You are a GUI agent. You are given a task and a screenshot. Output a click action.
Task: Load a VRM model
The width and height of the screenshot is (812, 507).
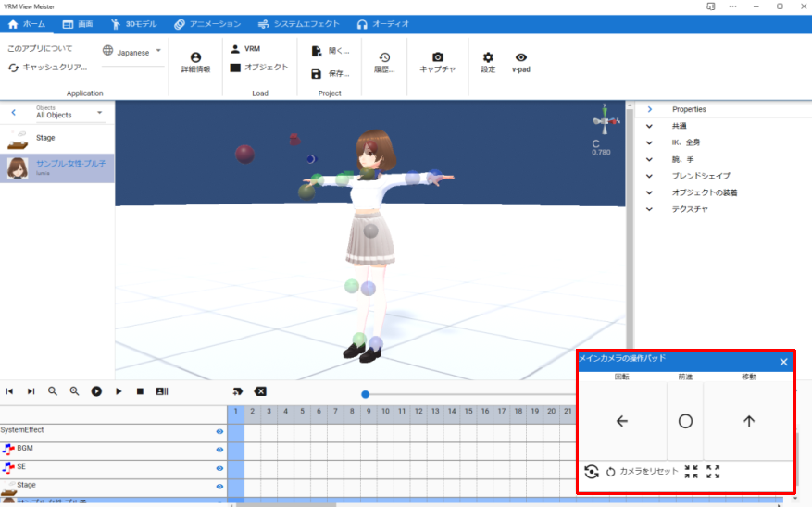click(245, 49)
